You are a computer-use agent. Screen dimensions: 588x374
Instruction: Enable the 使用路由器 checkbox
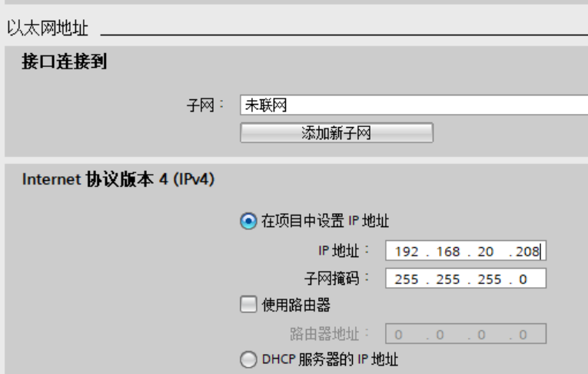tap(248, 305)
